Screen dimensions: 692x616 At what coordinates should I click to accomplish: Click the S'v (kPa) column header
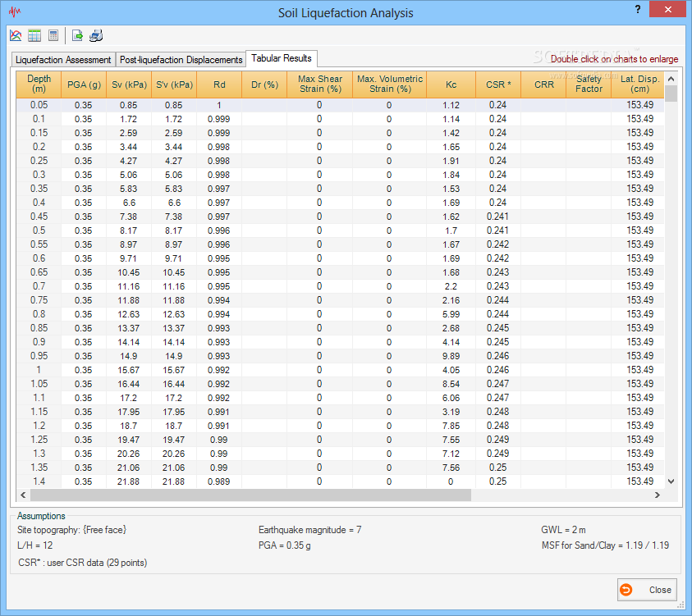(x=174, y=84)
